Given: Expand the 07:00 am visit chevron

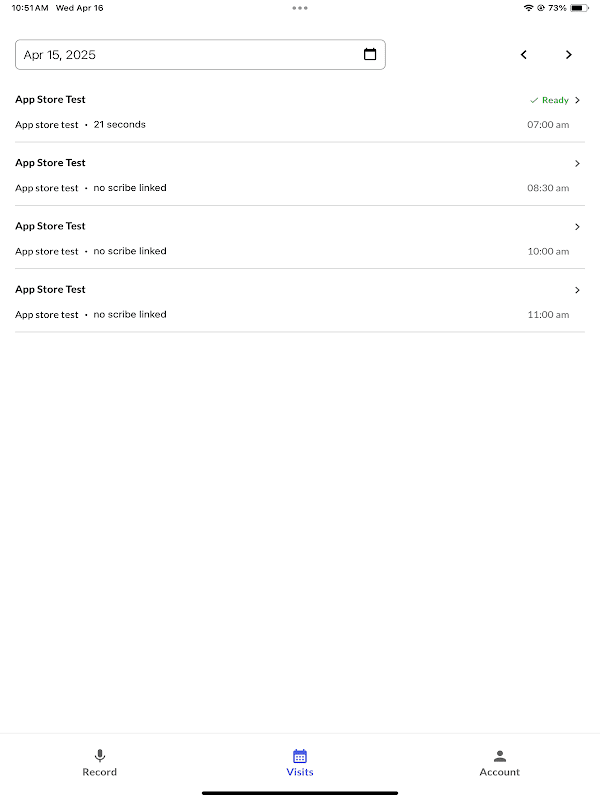Looking at the screenshot, I should tap(578, 100).
